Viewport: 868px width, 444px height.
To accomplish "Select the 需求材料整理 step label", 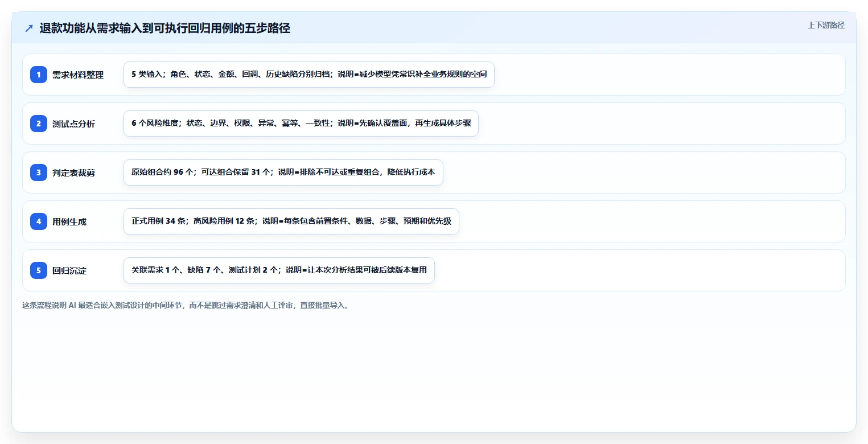I will click(x=78, y=75).
